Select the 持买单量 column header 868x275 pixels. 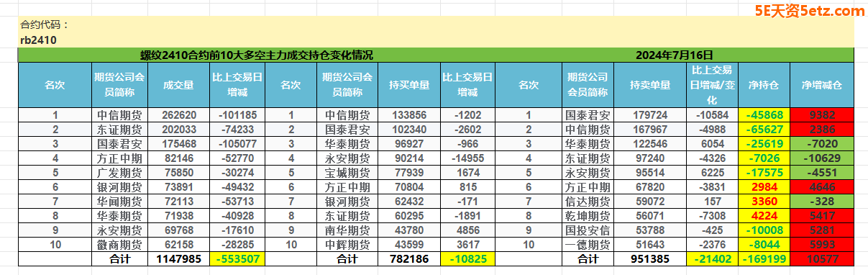point(408,85)
